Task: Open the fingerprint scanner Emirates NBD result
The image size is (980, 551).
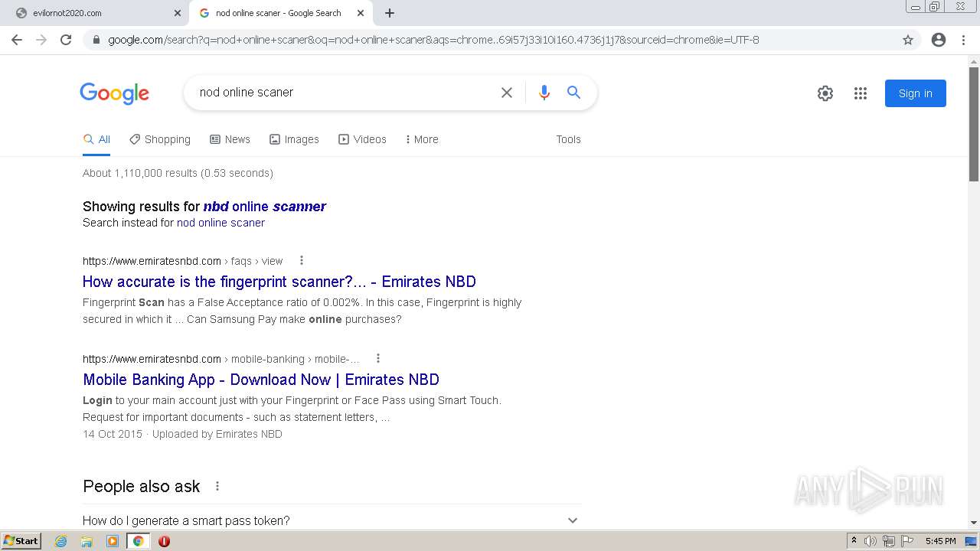Action: [279, 282]
